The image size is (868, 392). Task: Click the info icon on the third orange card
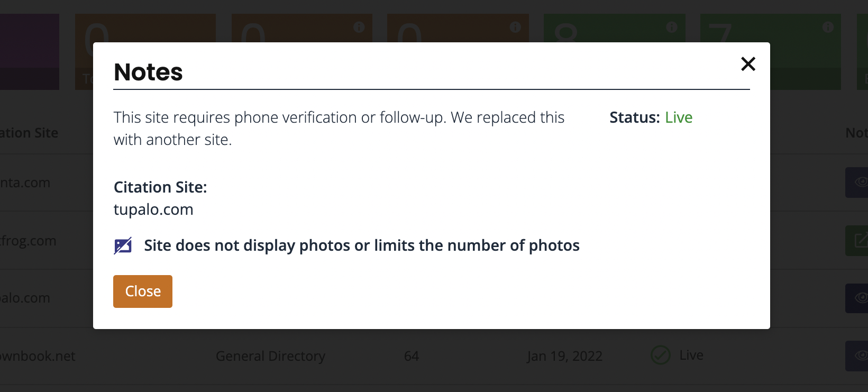point(515,27)
